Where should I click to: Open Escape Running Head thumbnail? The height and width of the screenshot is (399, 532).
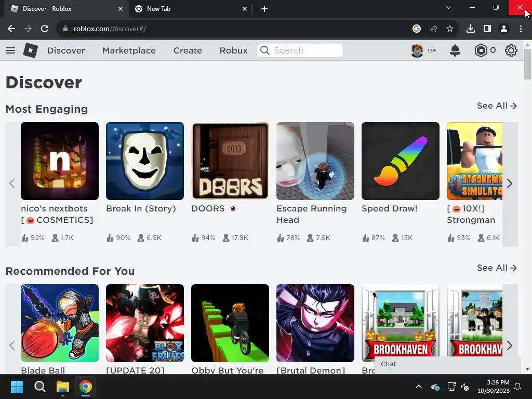[x=315, y=161]
